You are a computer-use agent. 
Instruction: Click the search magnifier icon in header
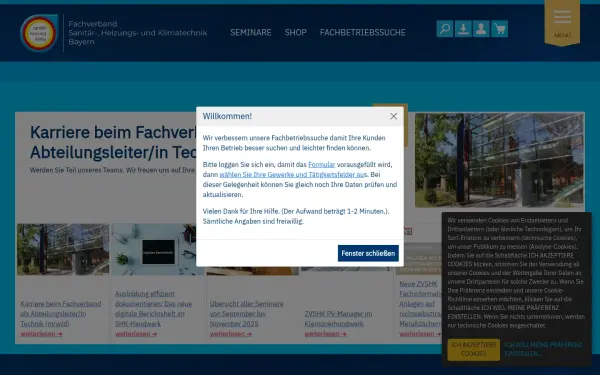(x=445, y=29)
